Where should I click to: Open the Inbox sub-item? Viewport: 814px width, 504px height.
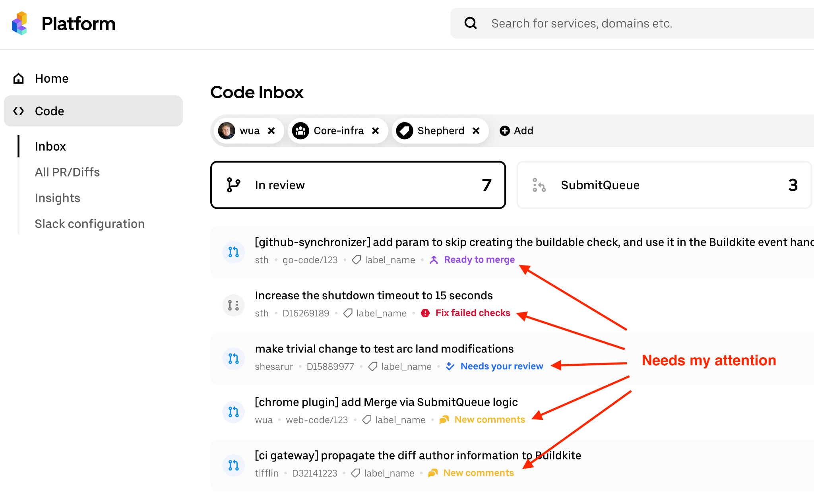tap(50, 146)
